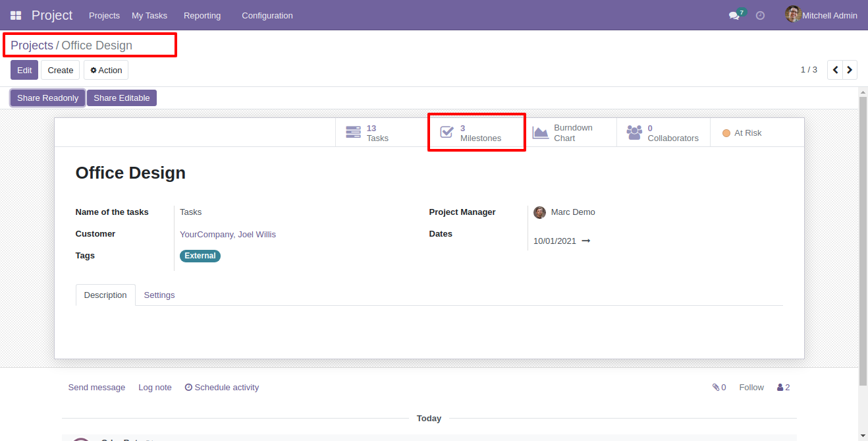Click Log note
Viewport: 868px width, 441px height.
[155, 388]
